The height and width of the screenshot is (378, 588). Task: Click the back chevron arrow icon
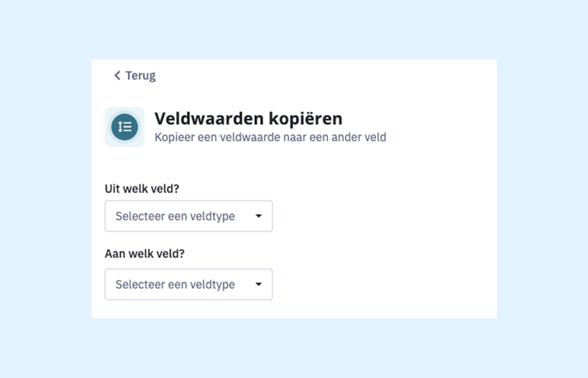pos(117,76)
